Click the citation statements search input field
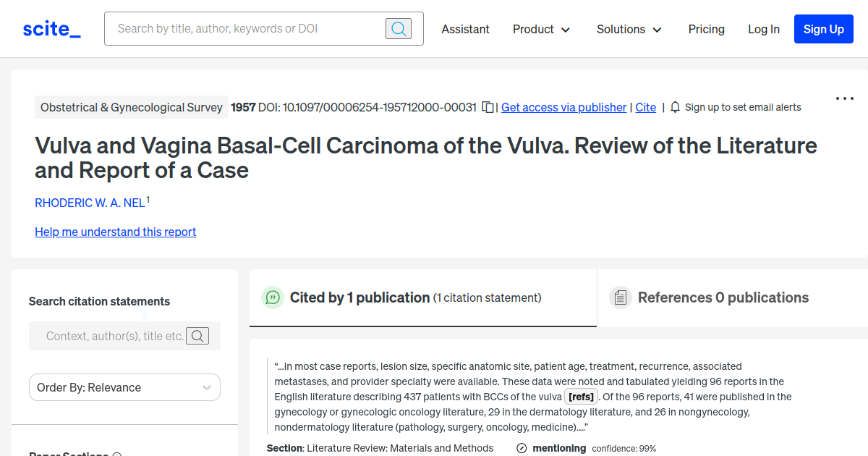This screenshot has height=456, width=868. pos(116,335)
